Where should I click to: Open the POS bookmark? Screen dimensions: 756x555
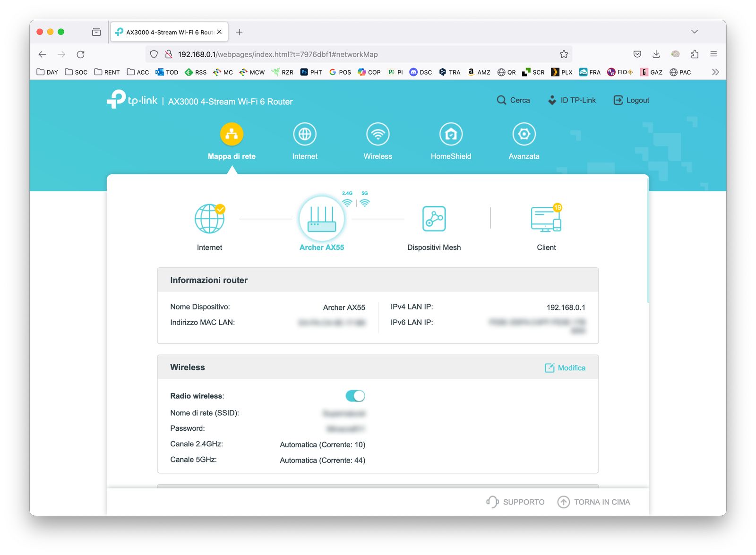pyautogui.click(x=340, y=72)
